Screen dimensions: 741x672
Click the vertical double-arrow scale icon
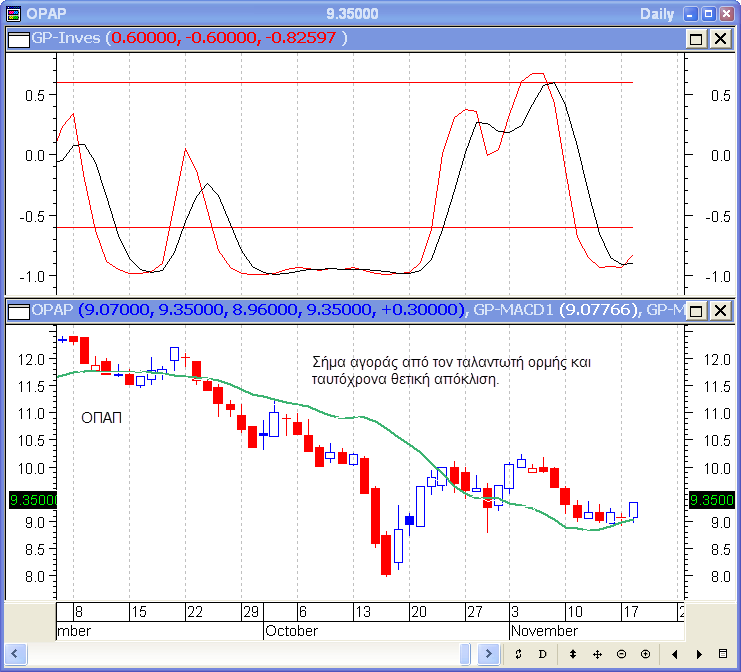click(x=573, y=654)
